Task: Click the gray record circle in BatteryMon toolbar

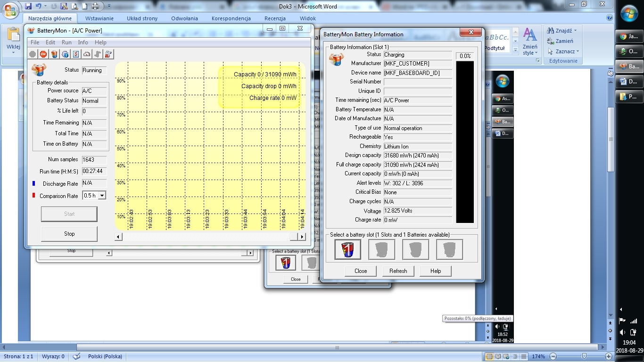Action: coord(33,54)
